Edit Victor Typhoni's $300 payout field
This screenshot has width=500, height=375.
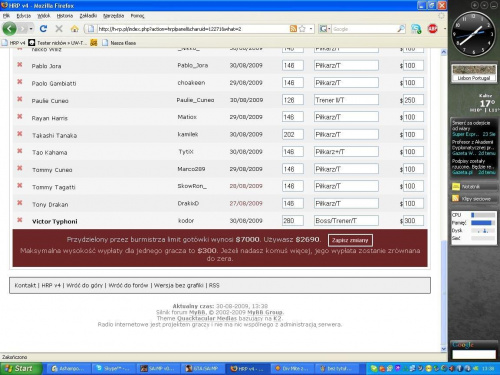(413, 220)
